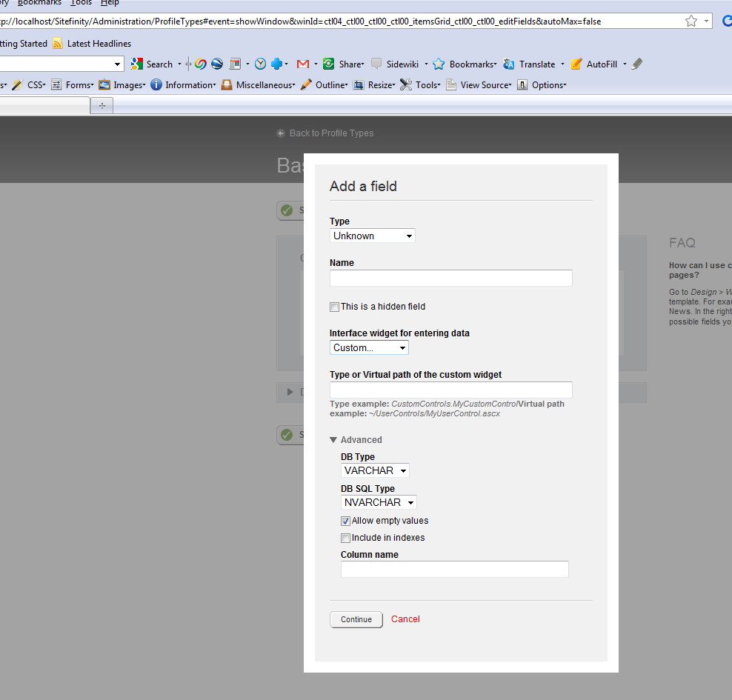
Task: Open a new browser tab with plus button
Action: pyautogui.click(x=102, y=106)
